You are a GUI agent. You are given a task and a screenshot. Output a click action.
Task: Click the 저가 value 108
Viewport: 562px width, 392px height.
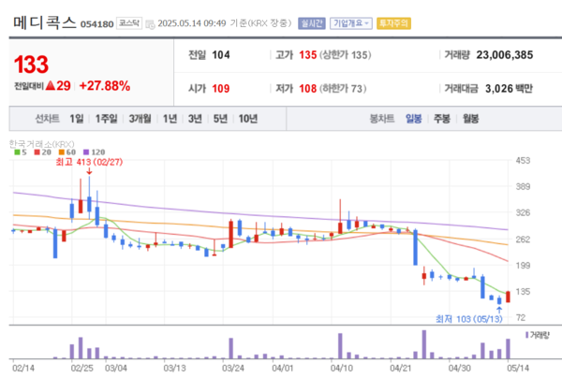point(308,89)
